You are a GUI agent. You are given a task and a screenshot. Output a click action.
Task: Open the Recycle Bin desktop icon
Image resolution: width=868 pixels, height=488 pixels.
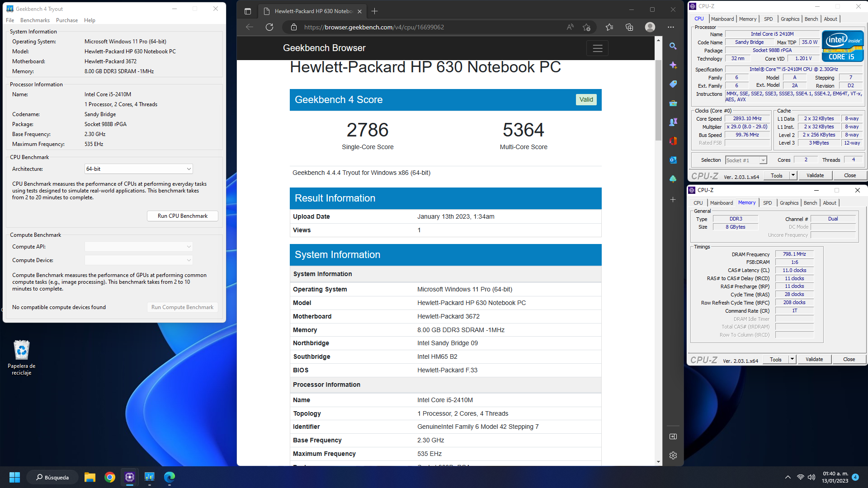[21, 357]
